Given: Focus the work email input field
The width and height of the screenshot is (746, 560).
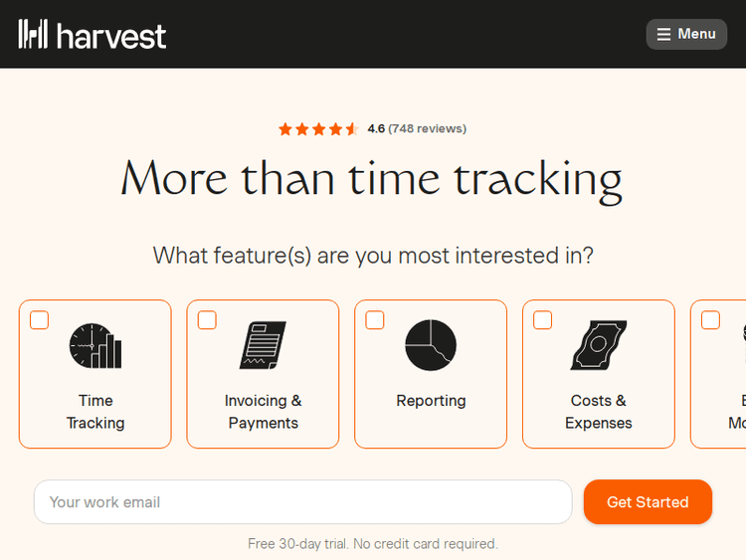Looking at the screenshot, I should pyautogui.click(x=302, y=502).
